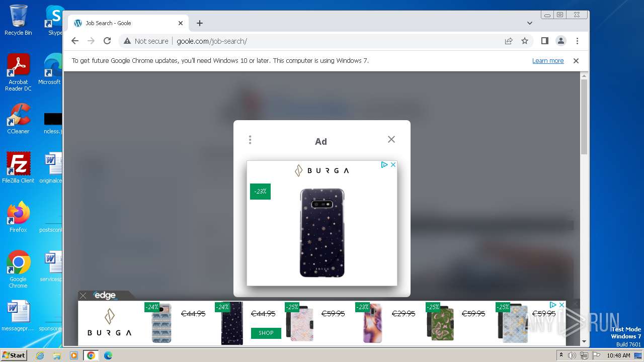Close the BURGA popup ad with small X
This screenshot has height=362, width=644.
[x=393, y=164]
